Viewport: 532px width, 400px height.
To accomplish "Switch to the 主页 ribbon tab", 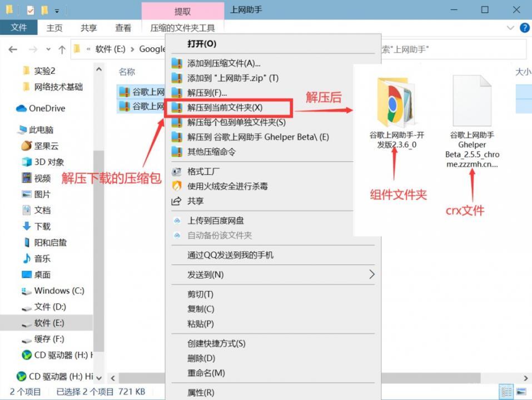I will [54, 28].
